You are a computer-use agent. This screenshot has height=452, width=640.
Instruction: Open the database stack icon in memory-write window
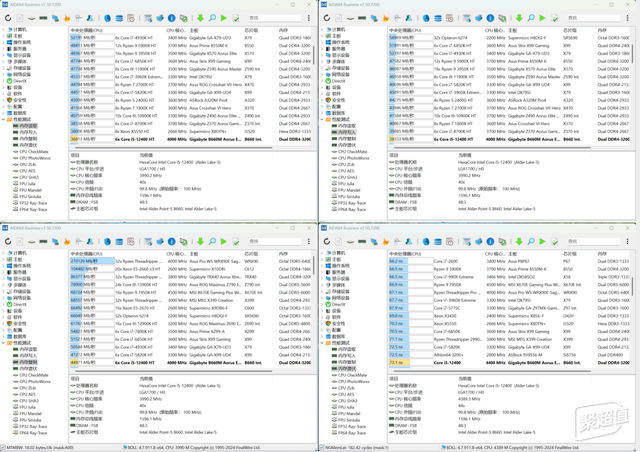[x=438, y=18]
